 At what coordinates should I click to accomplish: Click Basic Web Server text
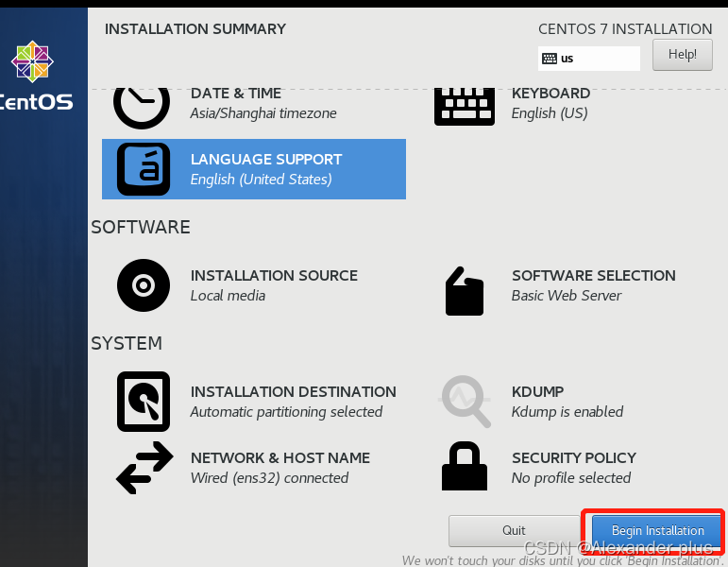(567, 296)
